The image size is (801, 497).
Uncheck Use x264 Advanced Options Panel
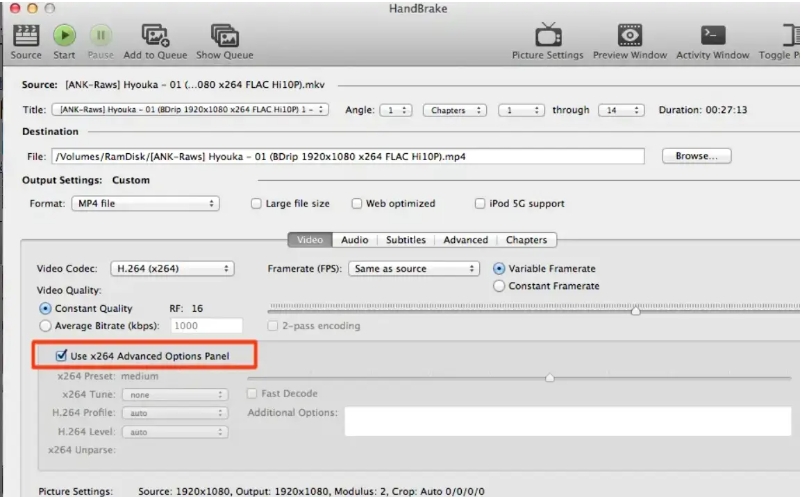[61, 356]
